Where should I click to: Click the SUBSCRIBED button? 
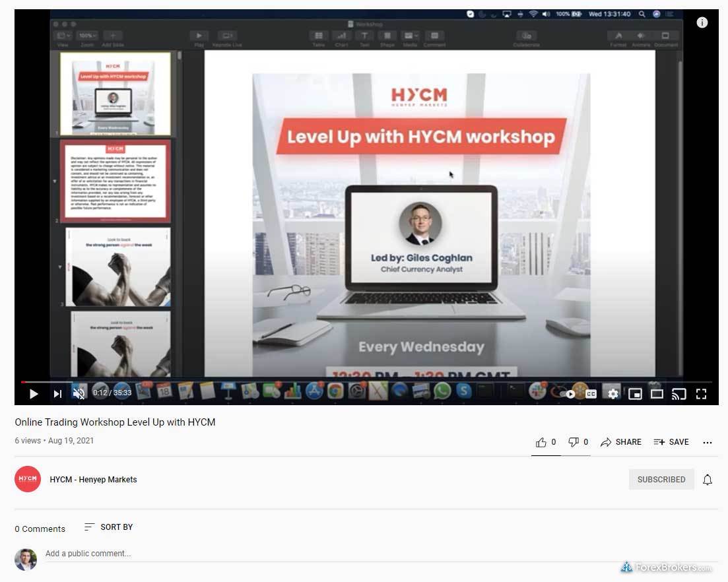point(661,480)
